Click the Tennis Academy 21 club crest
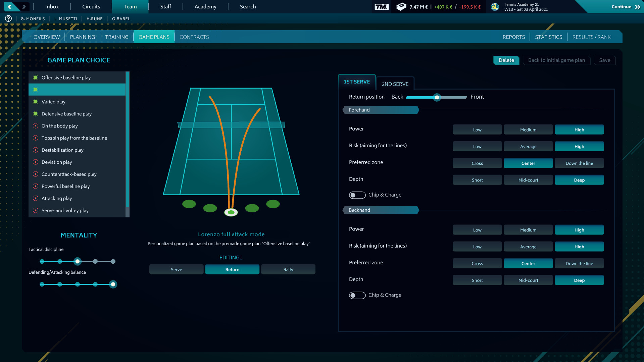644x362 pixels. pos(495,6)
